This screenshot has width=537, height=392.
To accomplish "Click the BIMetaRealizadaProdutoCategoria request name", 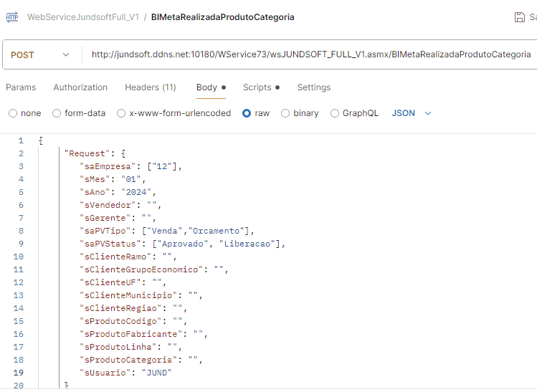I will [222, 17].
